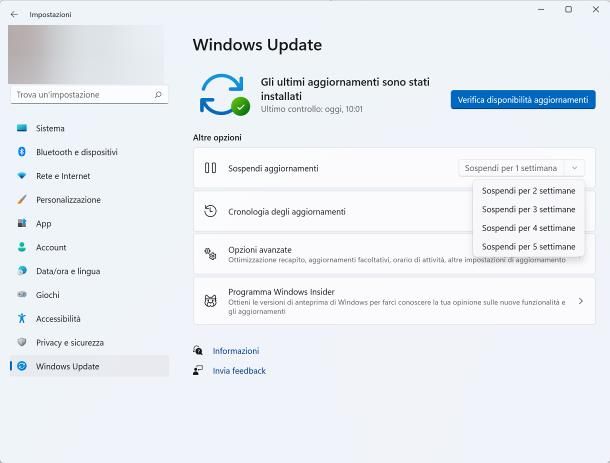Click the Privacy e sicurezza shield icon
The width and height of the screenshot is (610, 463).
coord(22,342)
